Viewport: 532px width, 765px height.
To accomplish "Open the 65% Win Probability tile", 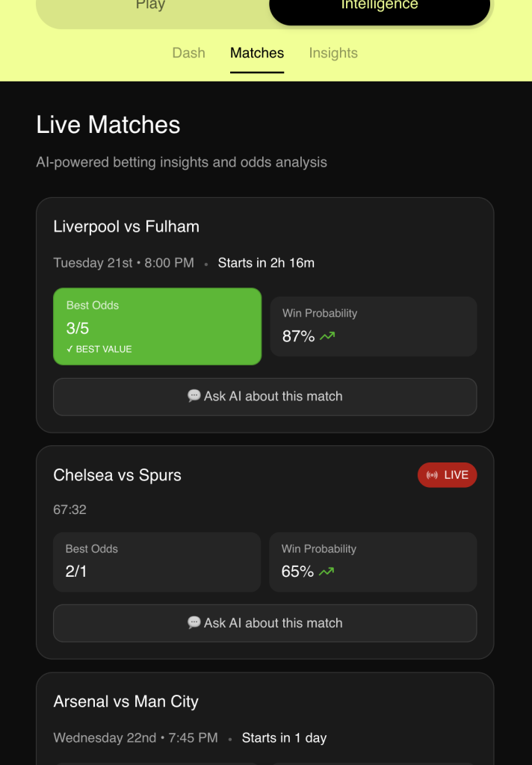I will [373, 562].
